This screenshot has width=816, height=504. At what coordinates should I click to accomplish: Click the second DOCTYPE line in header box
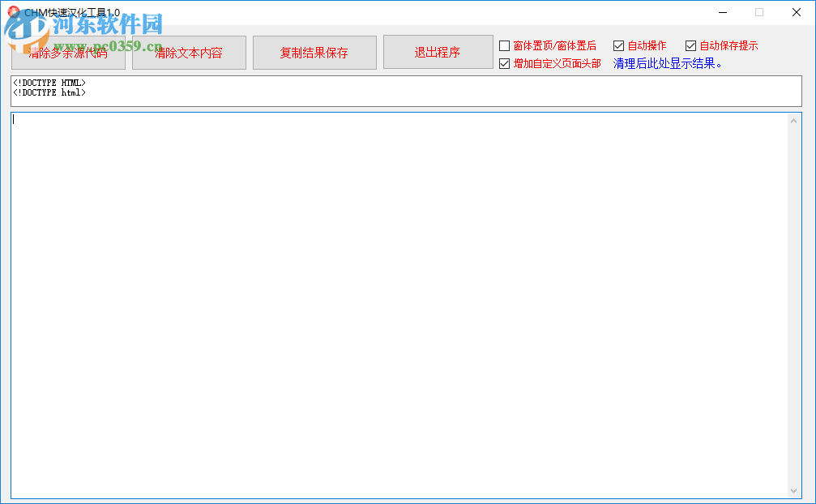49,92
